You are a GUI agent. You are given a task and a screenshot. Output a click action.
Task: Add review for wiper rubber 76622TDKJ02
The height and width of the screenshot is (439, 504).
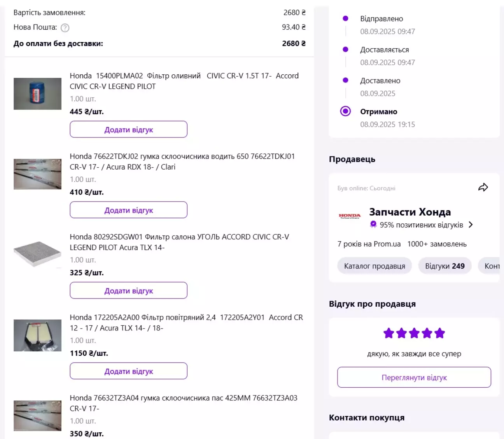coord(129,210)
